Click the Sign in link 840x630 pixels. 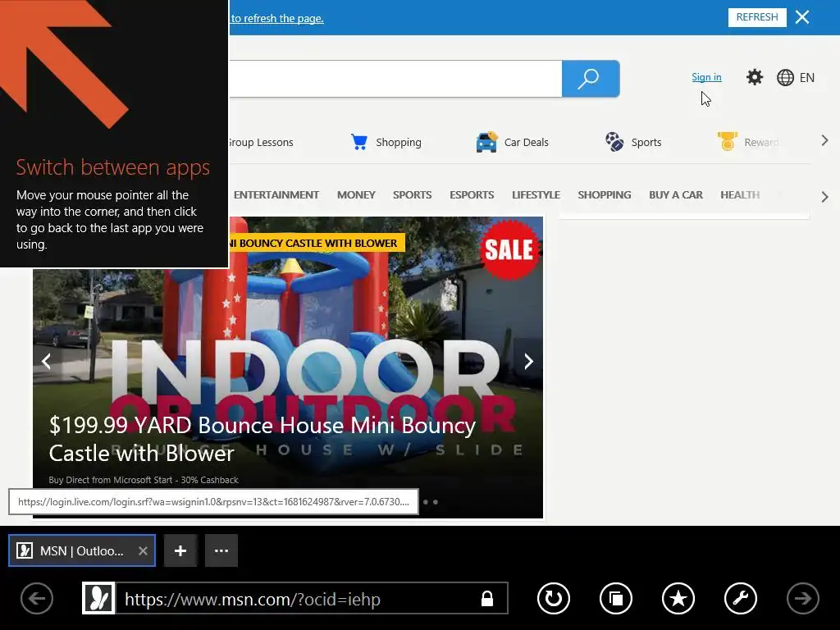(706, 77)
